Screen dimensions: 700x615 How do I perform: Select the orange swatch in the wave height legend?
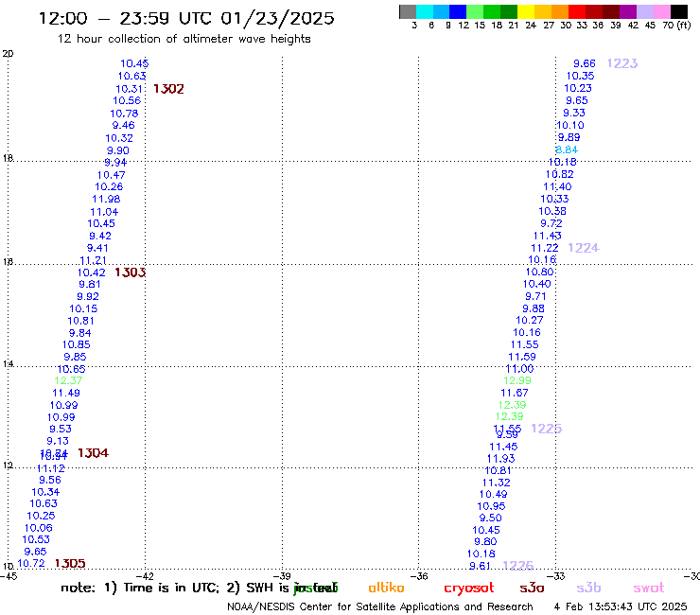(x=560, y=11)
